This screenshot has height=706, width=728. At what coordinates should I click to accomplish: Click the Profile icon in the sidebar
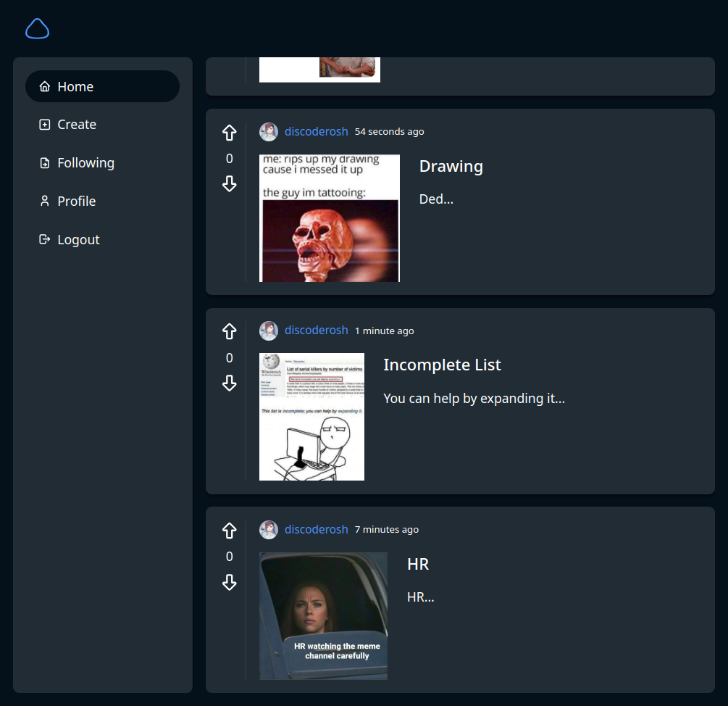[x=44, y=201]
